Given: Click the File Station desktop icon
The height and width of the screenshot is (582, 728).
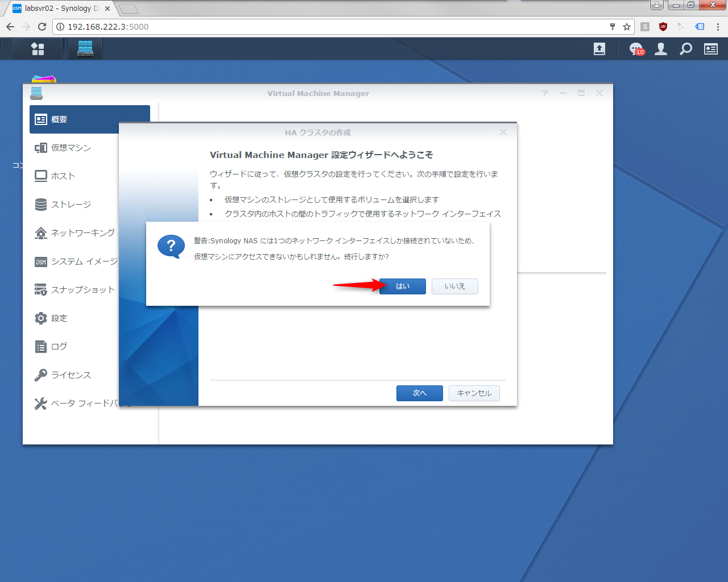Looking at the screenshot, I should pyautogui.click(x=44, y=79).
